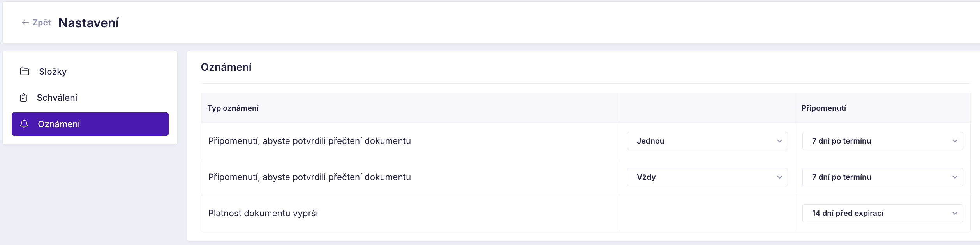The width and height of the screenshot is (980, 245).
Task: Click the chevron on the Jednou dropdown
Action: click(x=779, y=141)
